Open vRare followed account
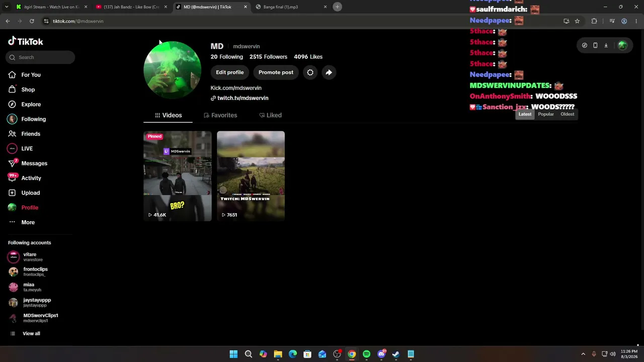This screenshot has width=644, height=362. [x=31, y=257]
